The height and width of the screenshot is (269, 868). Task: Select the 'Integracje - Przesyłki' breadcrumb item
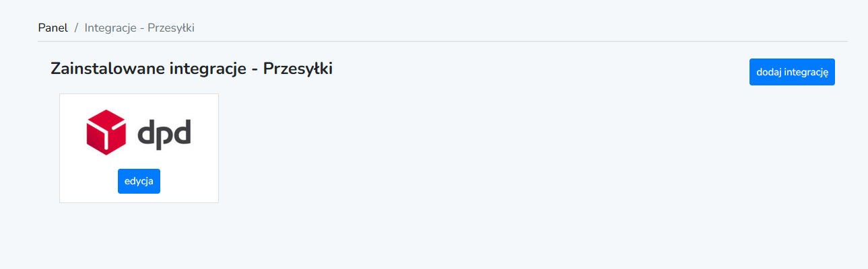139,28
